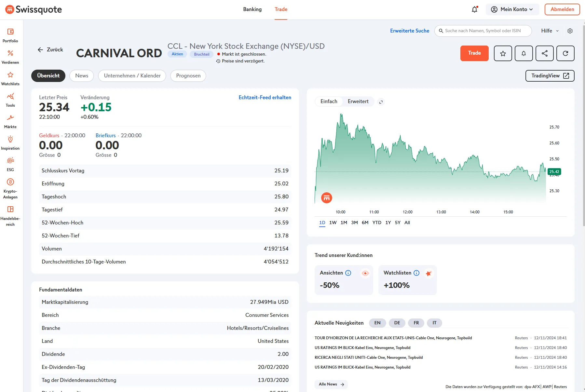Refresh quote data with reload icon
Screen dimensions: 585x392
point(565,53)
